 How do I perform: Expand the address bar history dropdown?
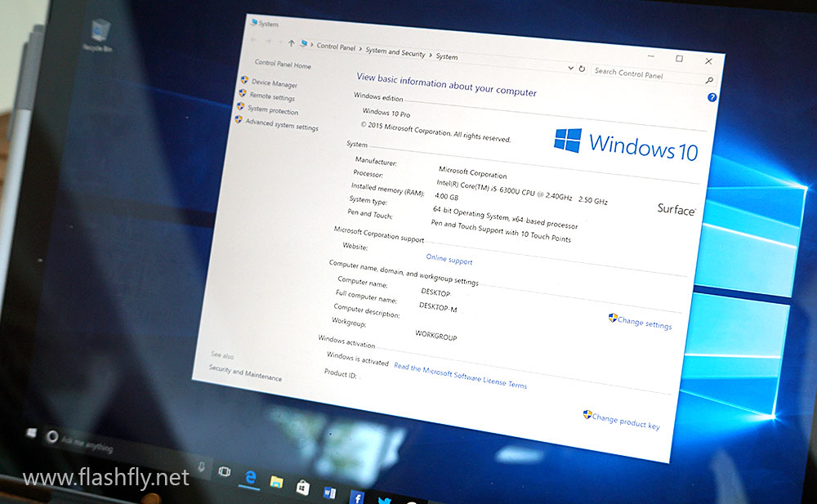[569, 68]
